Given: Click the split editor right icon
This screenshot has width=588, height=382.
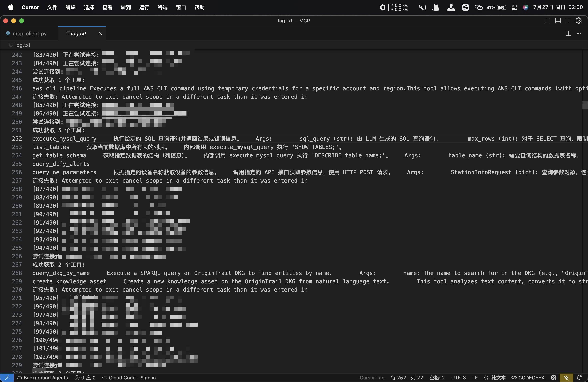Looking at the screenshot, I should [568, 33].
